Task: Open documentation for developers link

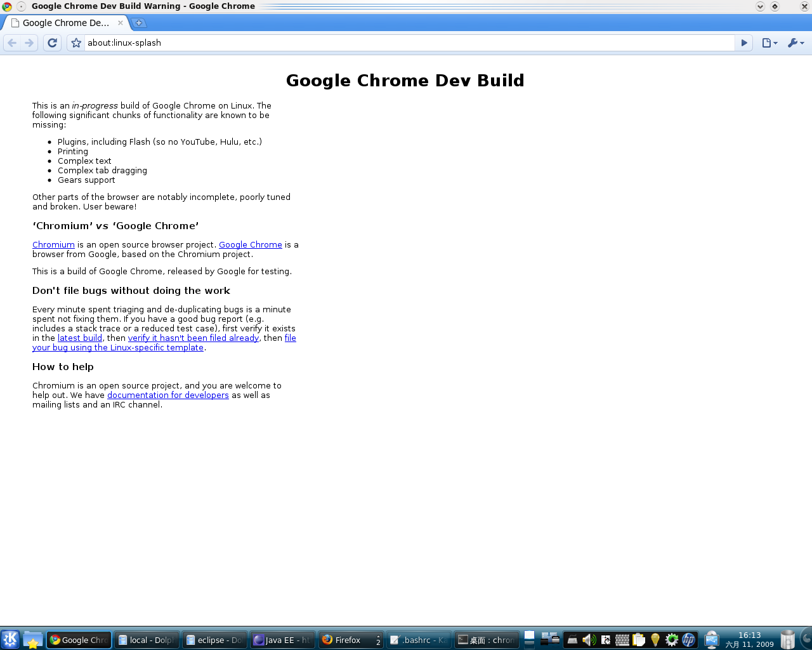Action: point(168,395)
